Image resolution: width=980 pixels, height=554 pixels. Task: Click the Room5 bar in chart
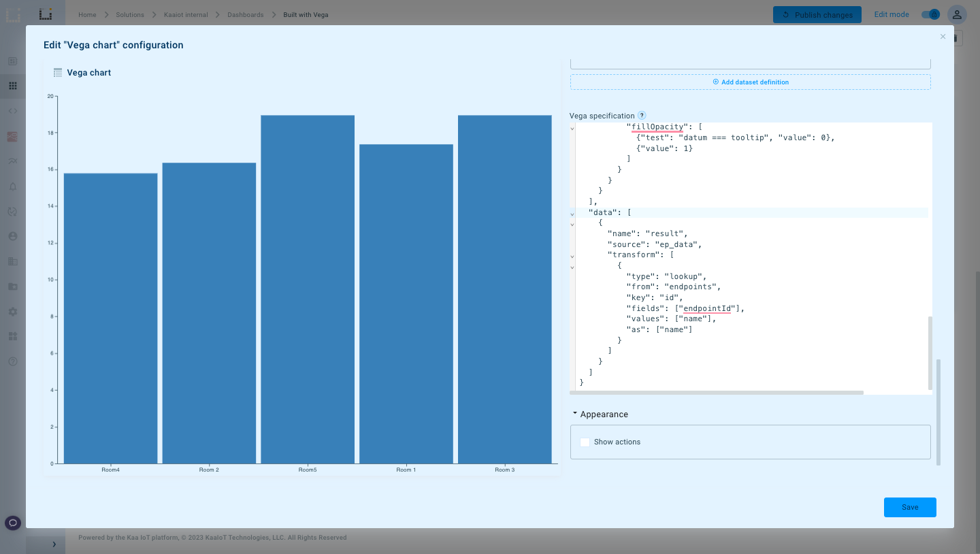click(308, 290)
